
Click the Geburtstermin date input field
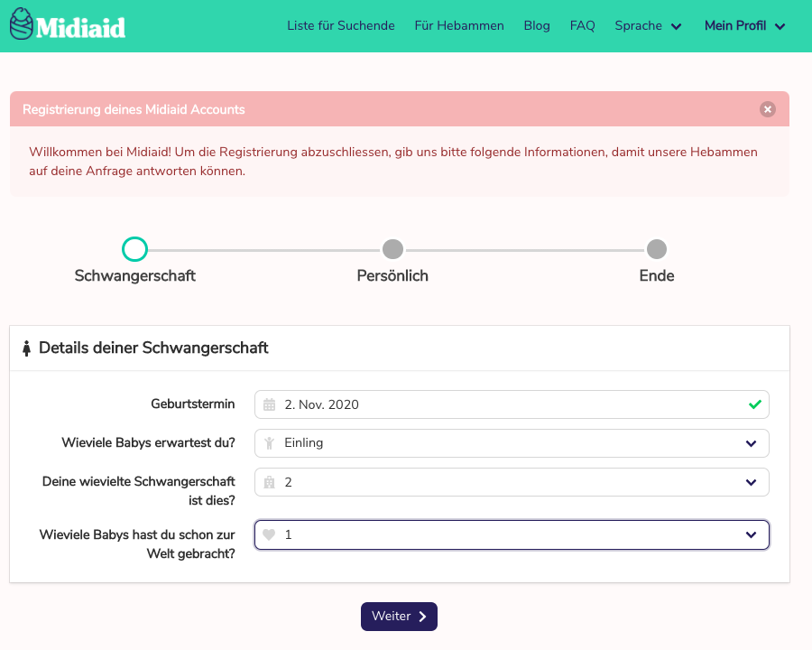(512, 404)
